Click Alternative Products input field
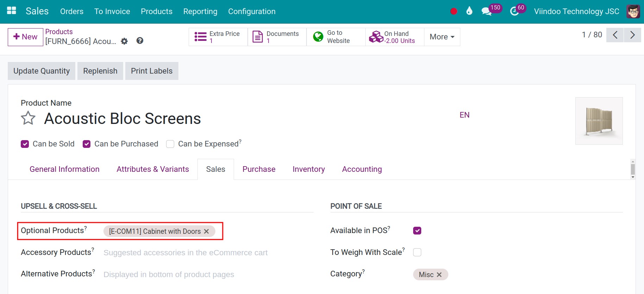Image resolution: width=644 pixels, height=294 pixels. 208,275
